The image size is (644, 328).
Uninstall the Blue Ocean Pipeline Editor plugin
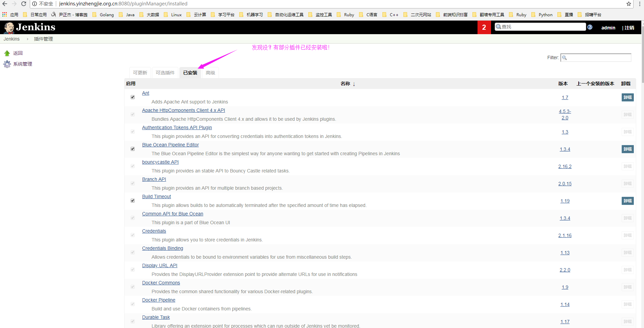[628, 149]
